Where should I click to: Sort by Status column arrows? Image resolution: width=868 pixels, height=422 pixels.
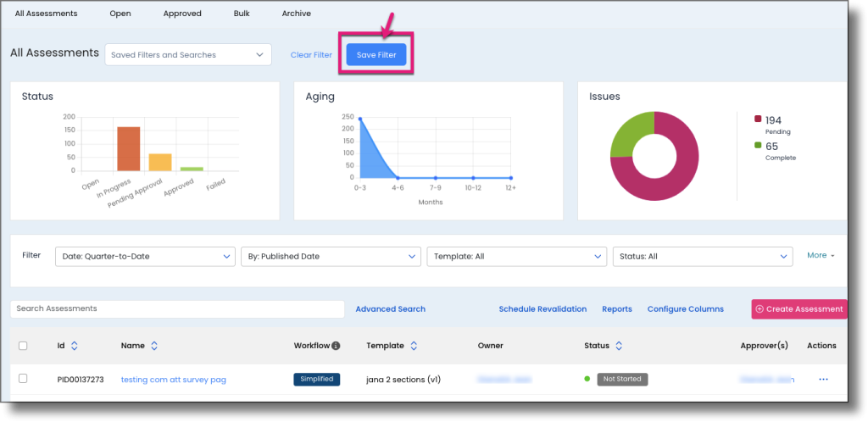pos(619,346)
